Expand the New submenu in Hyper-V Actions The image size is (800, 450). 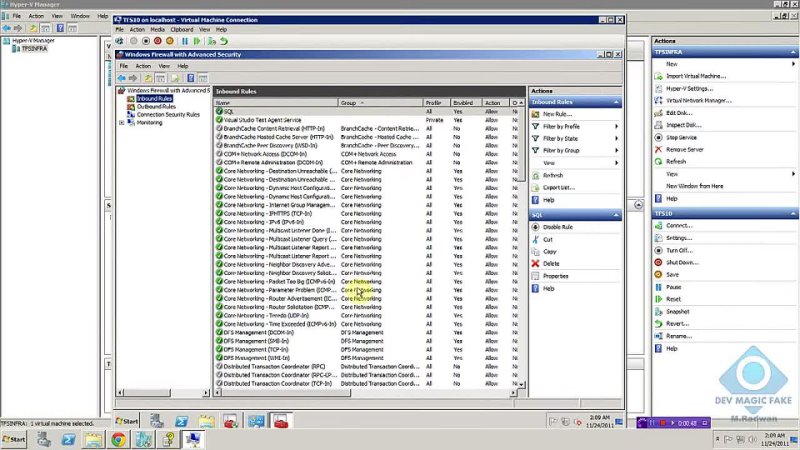click(793, 64)
